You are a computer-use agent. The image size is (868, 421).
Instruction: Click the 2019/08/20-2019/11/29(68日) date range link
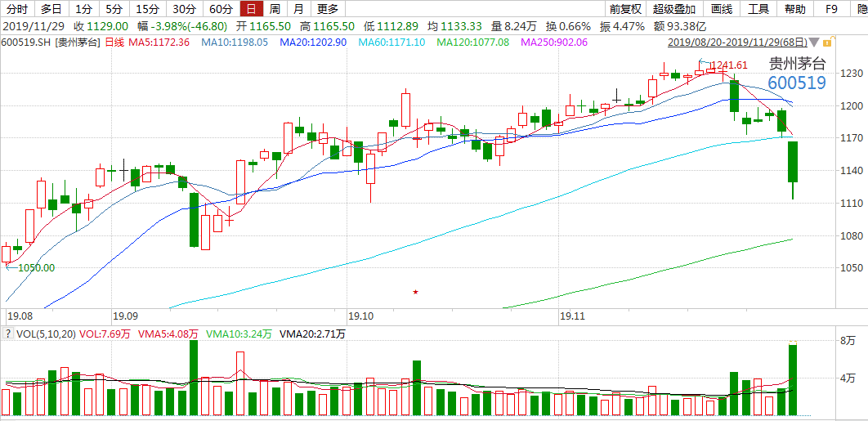point(736,43)
